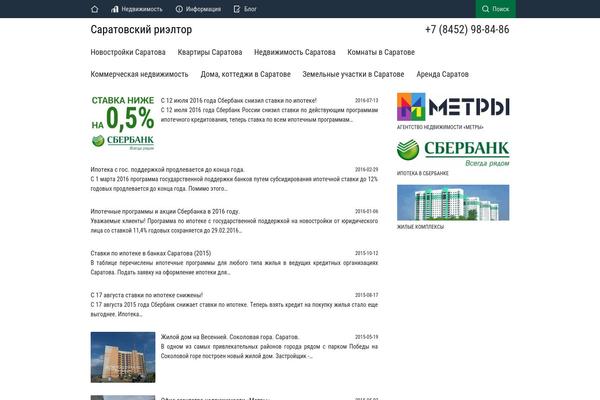Open article С 17 августа ставки по ипотеке снижены

[147, 295]
